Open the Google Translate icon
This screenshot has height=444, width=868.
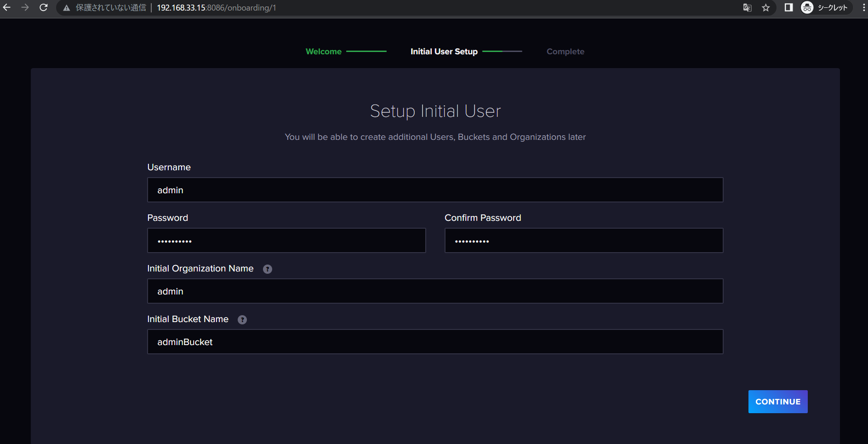[747, 8]
